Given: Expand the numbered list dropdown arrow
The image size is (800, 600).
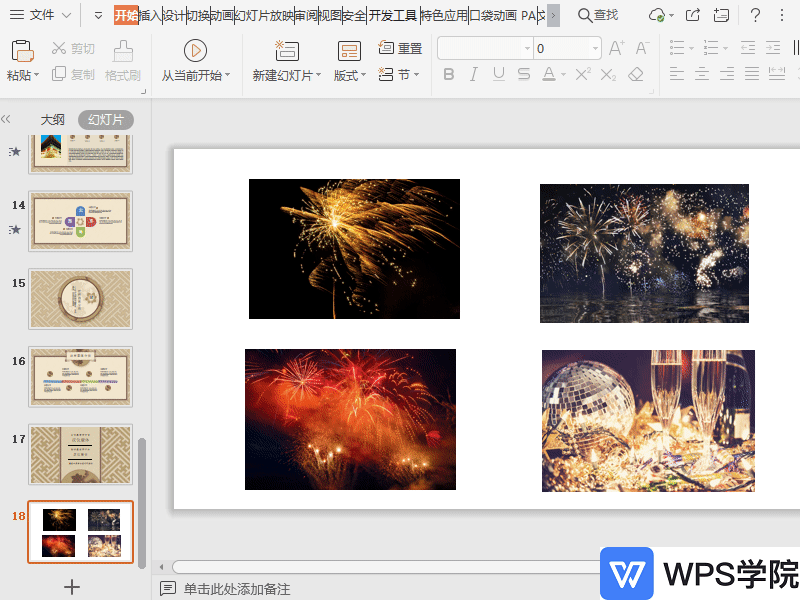Looking at the screenshot, I should click(725, 48).
